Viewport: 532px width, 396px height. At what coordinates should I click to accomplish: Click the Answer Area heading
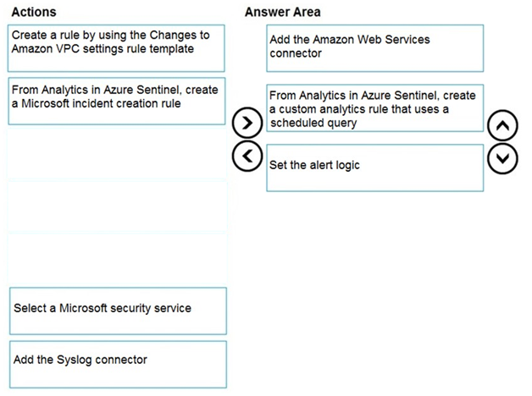pos(283,12)
